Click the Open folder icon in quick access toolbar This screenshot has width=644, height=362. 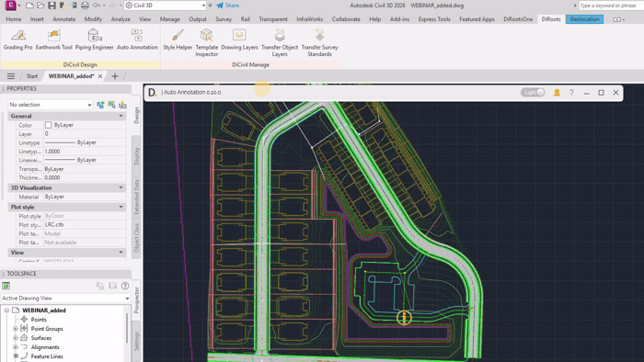coord(40,6)
